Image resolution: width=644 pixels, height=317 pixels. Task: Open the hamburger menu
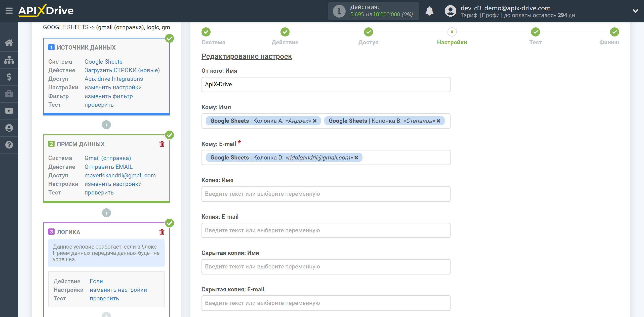[9, 11]
